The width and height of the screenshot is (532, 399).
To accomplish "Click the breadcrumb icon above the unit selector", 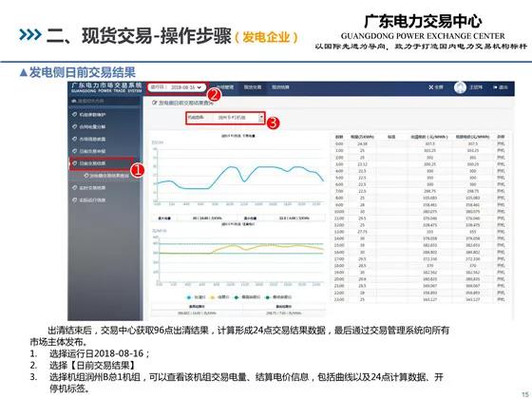I will (154, 103).
